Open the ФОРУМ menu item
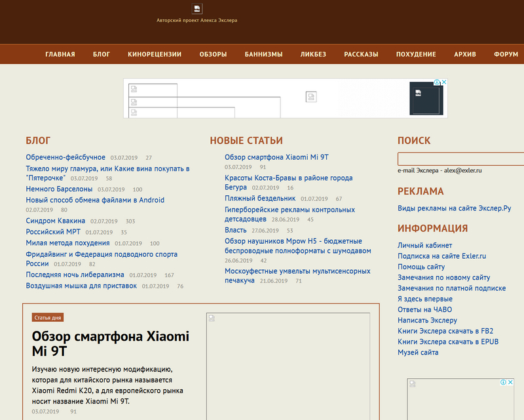This screenshot has height=420, width=524. [x=506, y=54]
